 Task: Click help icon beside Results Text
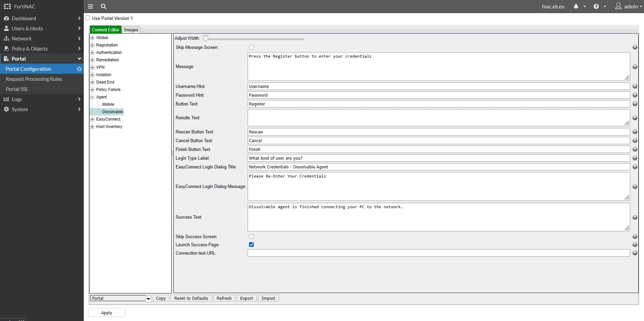pyautogui.click(x=635, y=118)
